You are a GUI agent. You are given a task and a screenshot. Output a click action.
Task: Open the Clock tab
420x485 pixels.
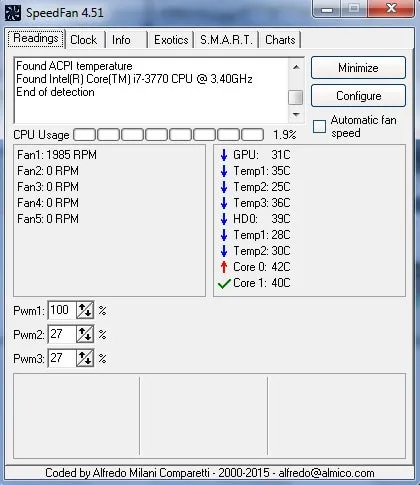pyautogui.click(x=84, y=40)
